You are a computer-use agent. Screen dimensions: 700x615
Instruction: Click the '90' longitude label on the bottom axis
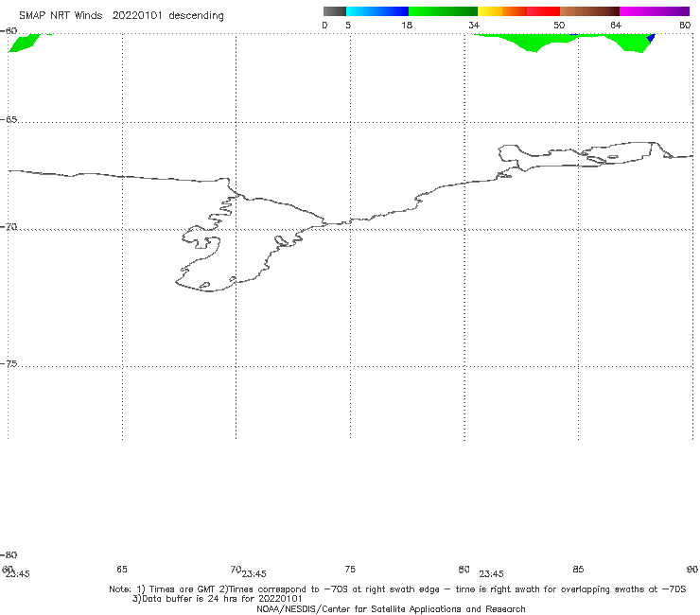692,569
